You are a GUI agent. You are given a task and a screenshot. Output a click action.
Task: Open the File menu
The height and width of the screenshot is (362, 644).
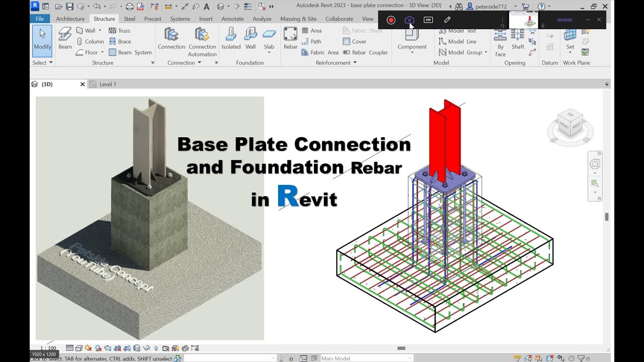pos(40,19)
